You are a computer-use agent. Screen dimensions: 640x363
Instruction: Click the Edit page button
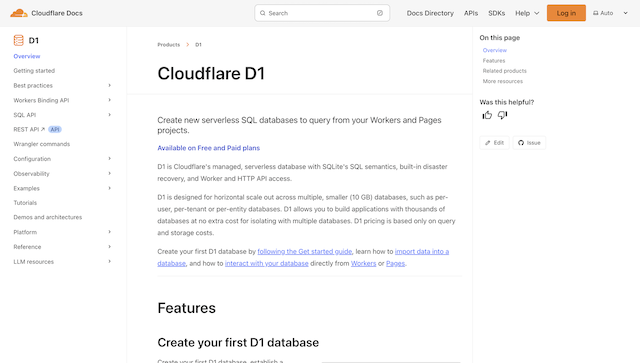(494, 143)
